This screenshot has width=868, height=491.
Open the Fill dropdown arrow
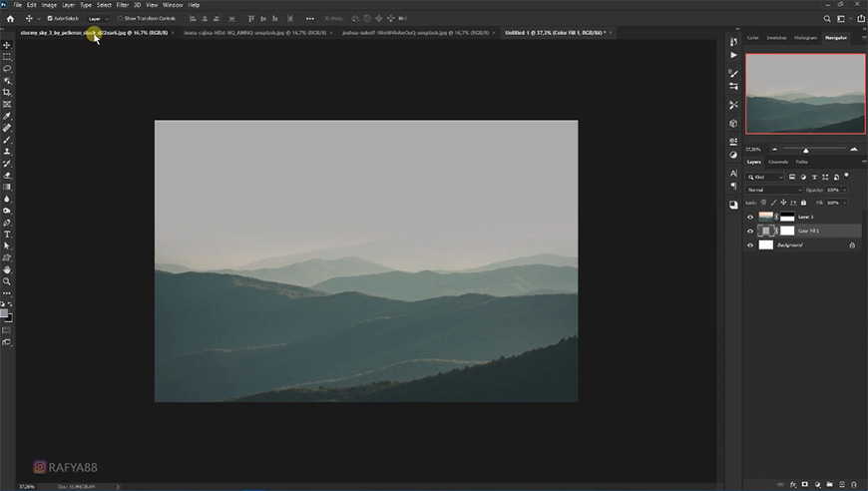pos(845,203)
